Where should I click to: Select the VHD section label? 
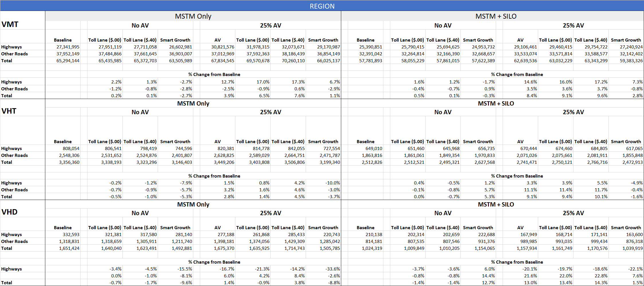pos(9,212)
